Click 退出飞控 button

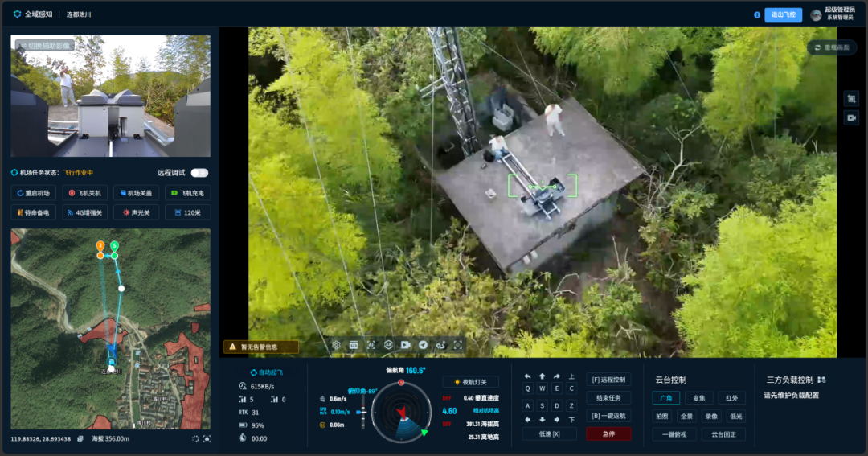point(784,15)
